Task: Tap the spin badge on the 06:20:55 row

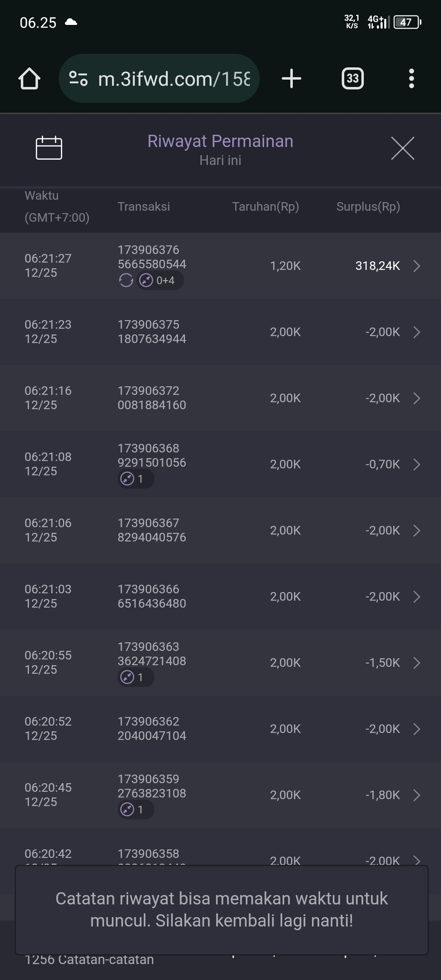Action: 136,677
